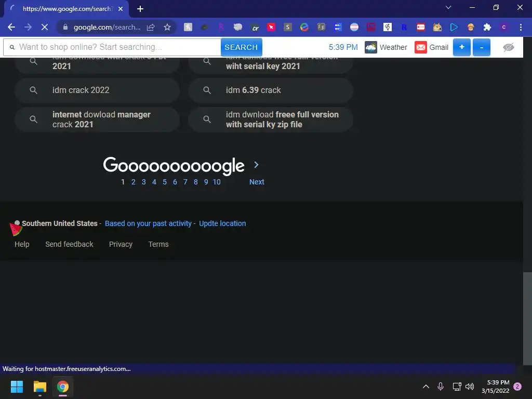Go to results page 3
This screenshot has width=532, height=399.
point(144,182)
